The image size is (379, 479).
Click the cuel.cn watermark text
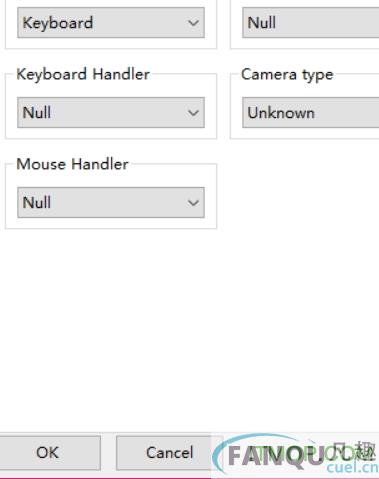[x=352, y=468]
